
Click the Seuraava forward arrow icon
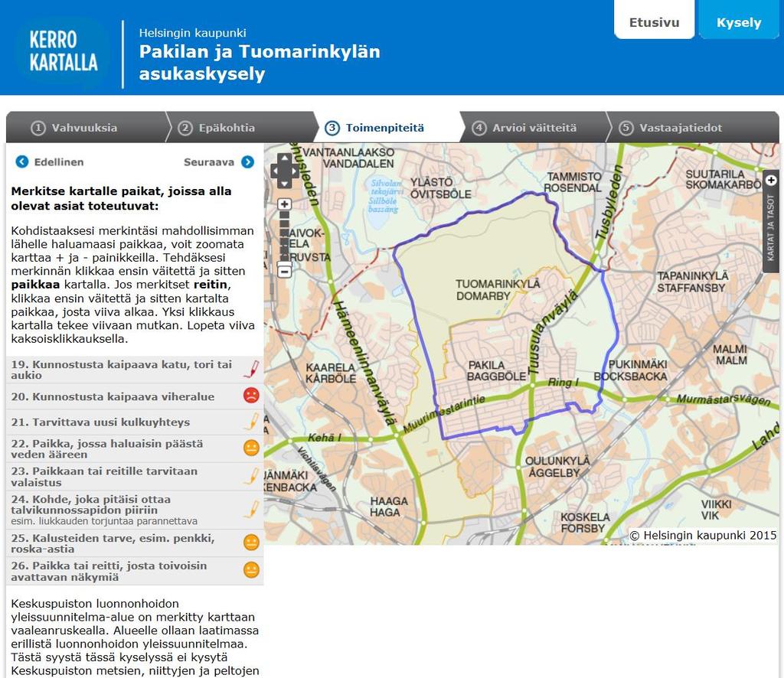click(x=247, y=162)
